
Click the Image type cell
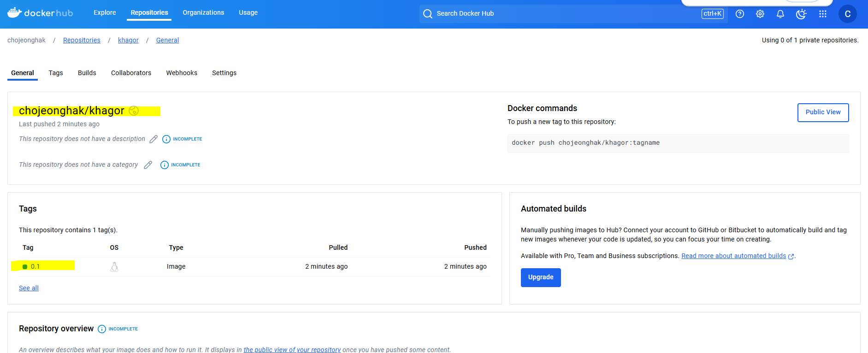tap(176, 267)
